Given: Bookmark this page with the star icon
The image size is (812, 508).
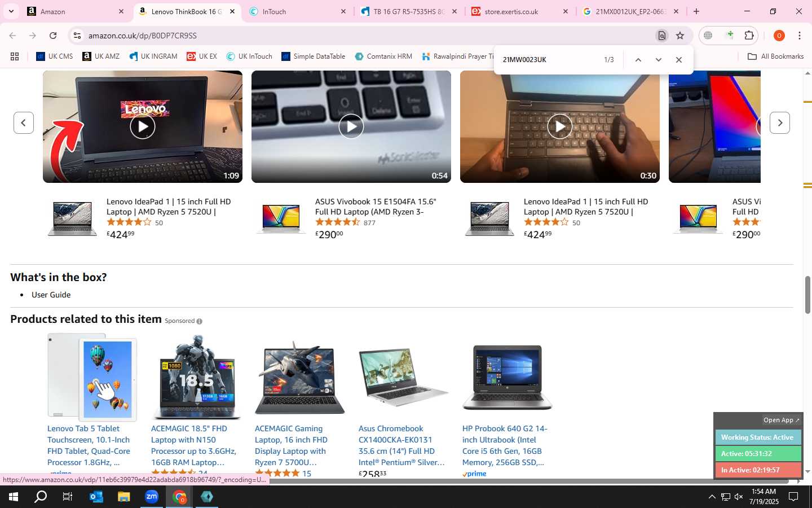Looking at the screenshot, I should 680,36.
